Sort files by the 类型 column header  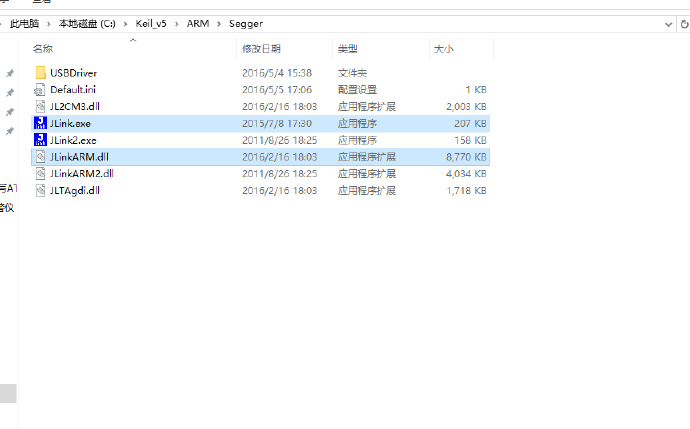(347, 49)
